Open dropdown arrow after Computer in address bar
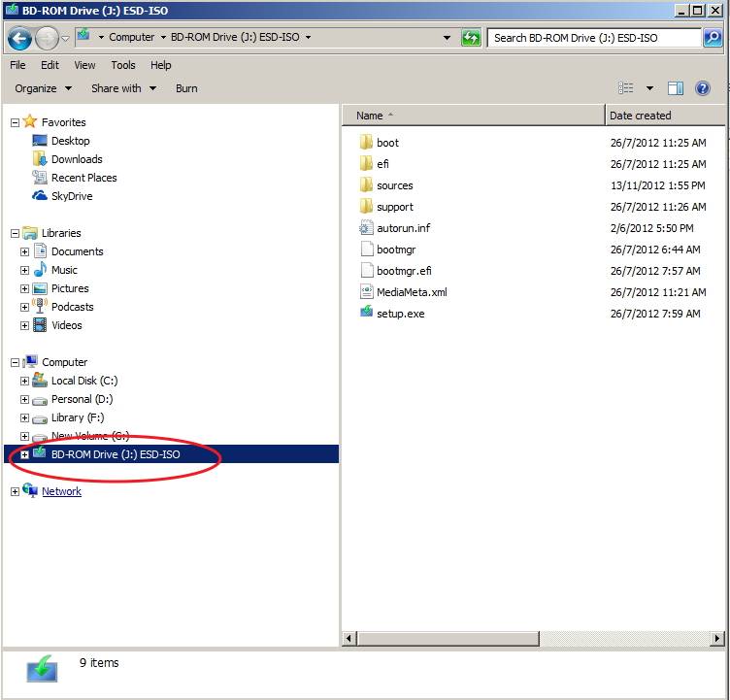Screen dimensions: 730x700 pyautogui.click(x=163, y=37)
